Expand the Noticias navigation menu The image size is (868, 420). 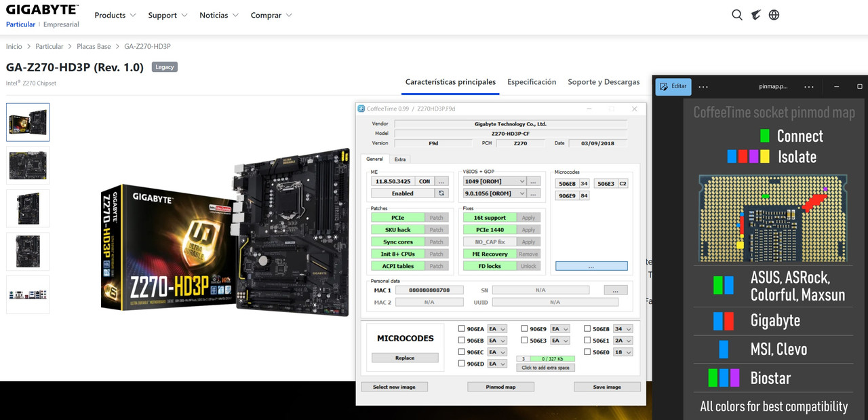(219, 15)
